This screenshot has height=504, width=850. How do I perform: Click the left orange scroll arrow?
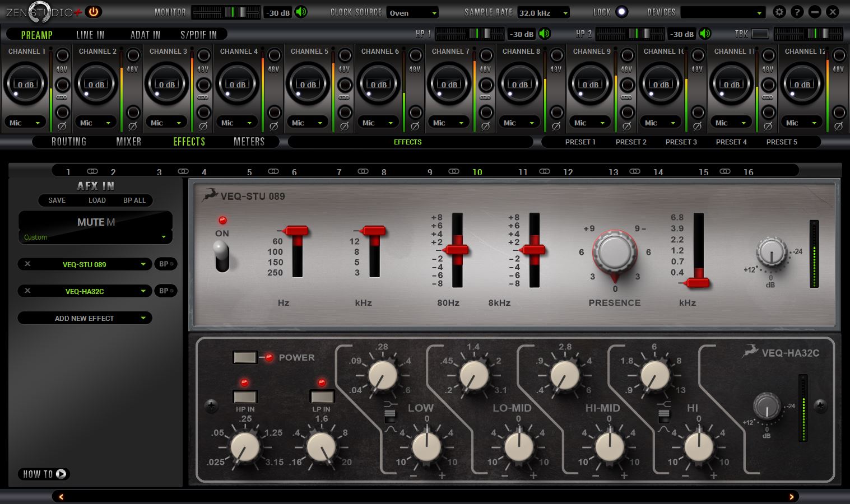(x=61, y=497)
